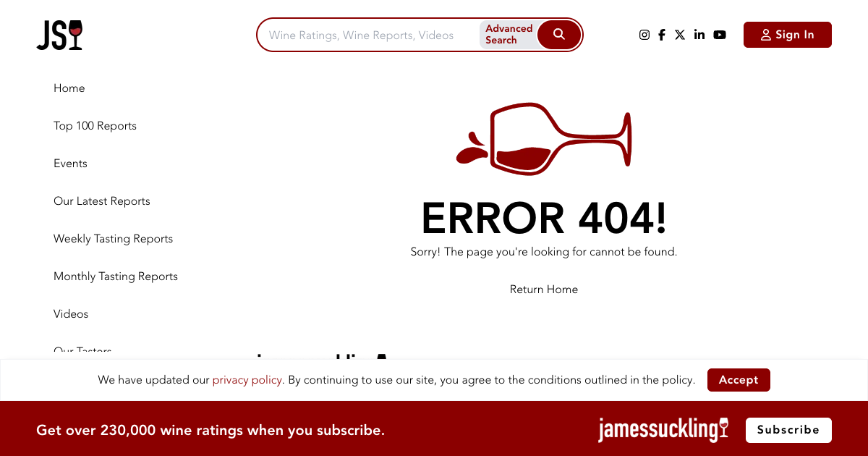This screenshot has width=868, height=456.
Task: Click Return Home link
Action: [x=543, y=289]
